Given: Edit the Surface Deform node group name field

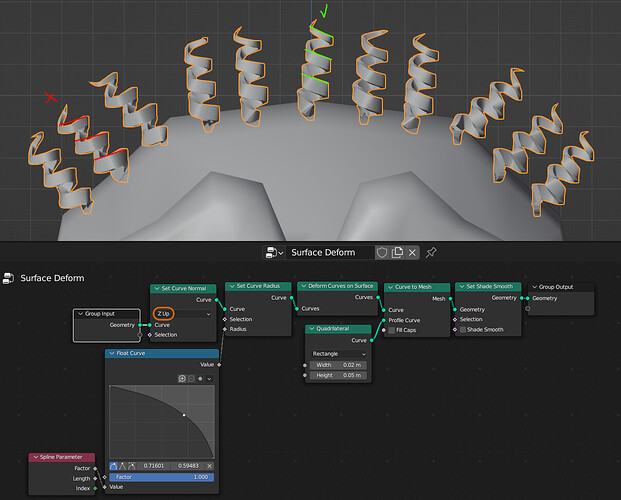Looking at the screenshot, I should [330, 252].
